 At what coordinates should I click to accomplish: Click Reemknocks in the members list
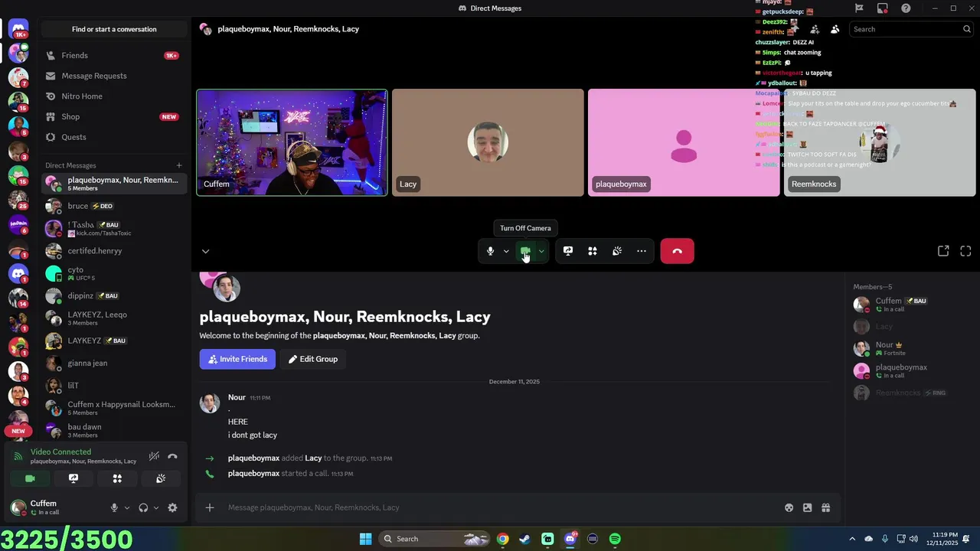click(910, 393)
